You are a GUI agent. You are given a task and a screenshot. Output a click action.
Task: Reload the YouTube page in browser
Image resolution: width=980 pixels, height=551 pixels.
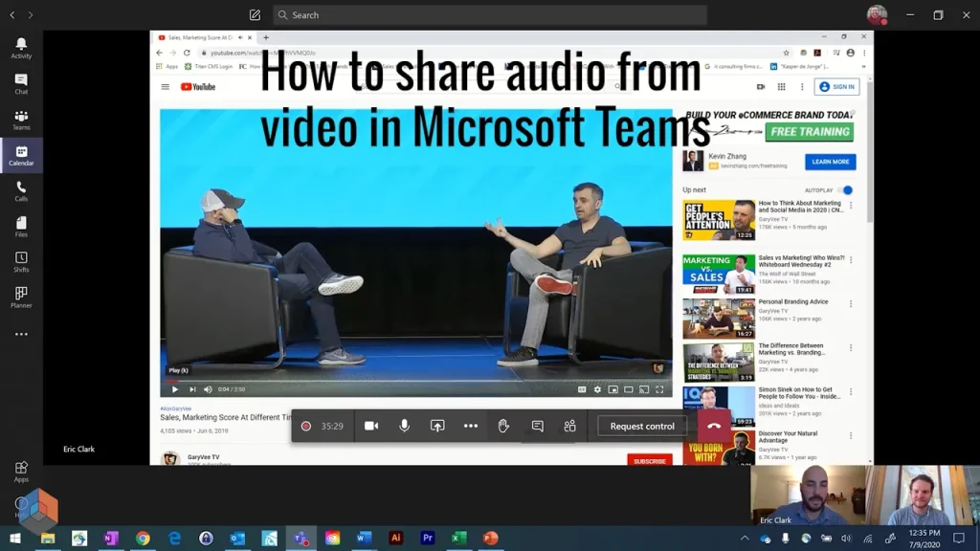[x=187, y=54]
